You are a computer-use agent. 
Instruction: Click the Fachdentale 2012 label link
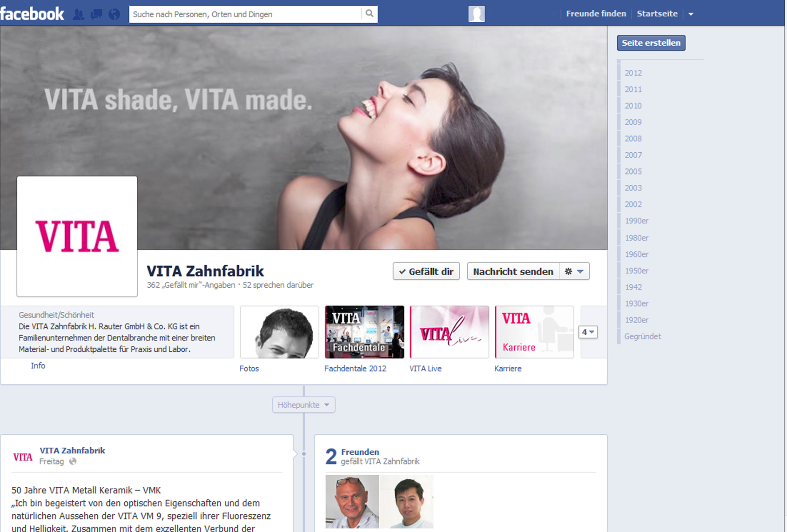pos(355,369)
